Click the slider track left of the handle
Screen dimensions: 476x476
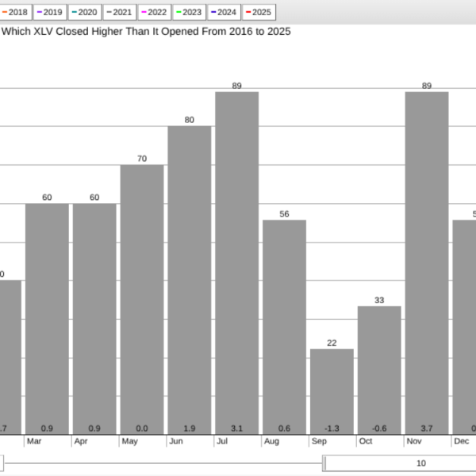point(163,463)
